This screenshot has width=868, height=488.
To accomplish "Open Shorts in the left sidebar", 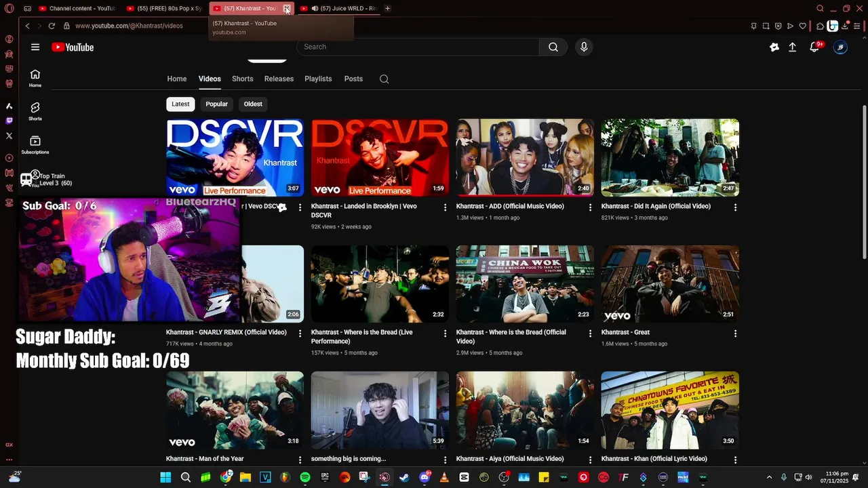I will coord(35,111).
